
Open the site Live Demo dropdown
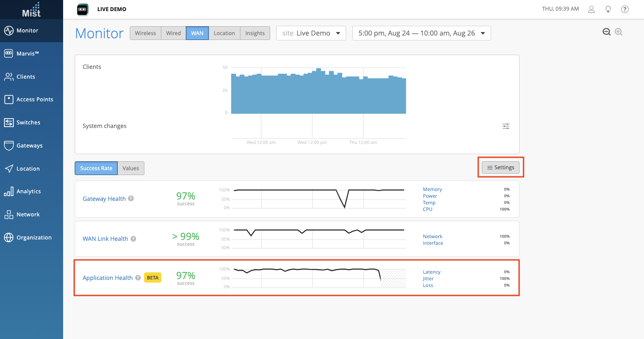(311, 33)
